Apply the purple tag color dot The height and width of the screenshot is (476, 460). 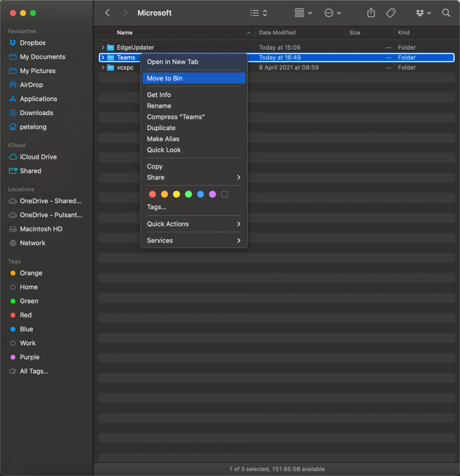[x=212, y=194]
